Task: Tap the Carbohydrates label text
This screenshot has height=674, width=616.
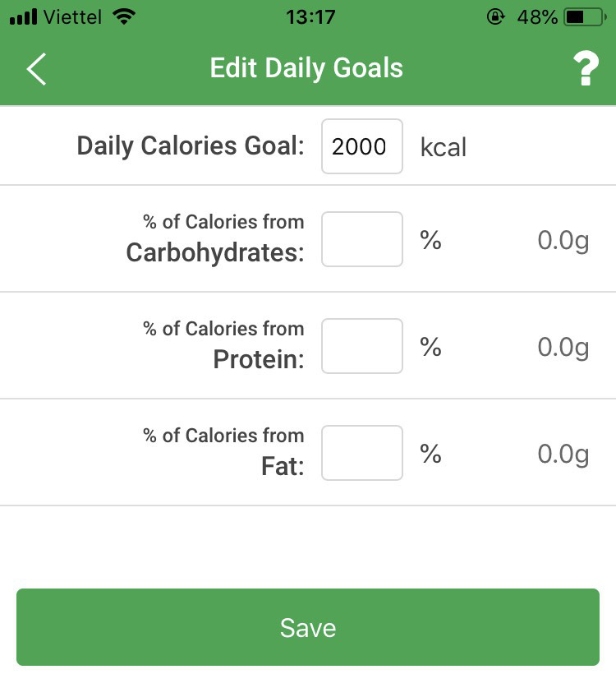Action: coord(215,253)
